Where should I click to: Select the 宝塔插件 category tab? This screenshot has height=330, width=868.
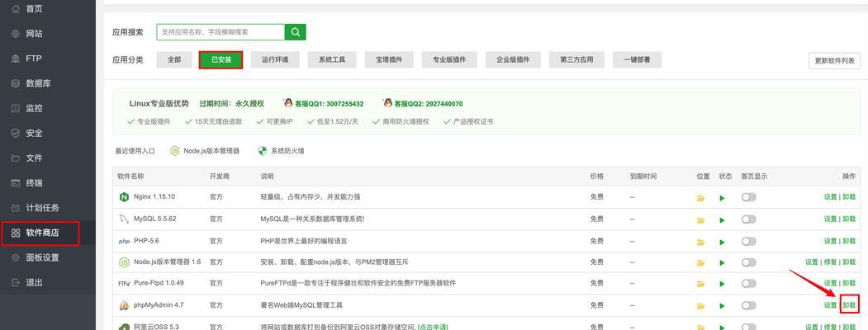(389, 59)
